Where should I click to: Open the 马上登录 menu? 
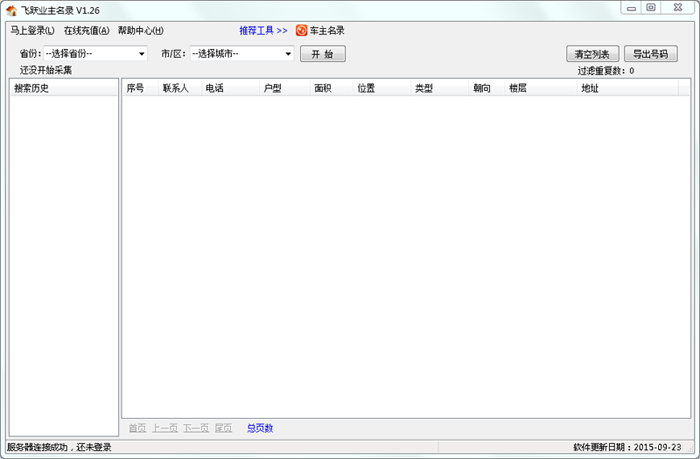[x=32, y=30]
